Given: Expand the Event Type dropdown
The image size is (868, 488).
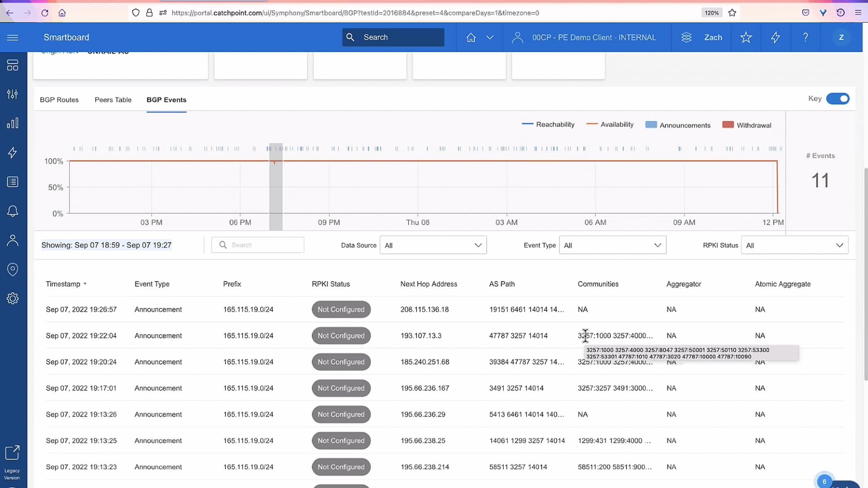Looking at the screenshot, I should click(x=612, y=245).
